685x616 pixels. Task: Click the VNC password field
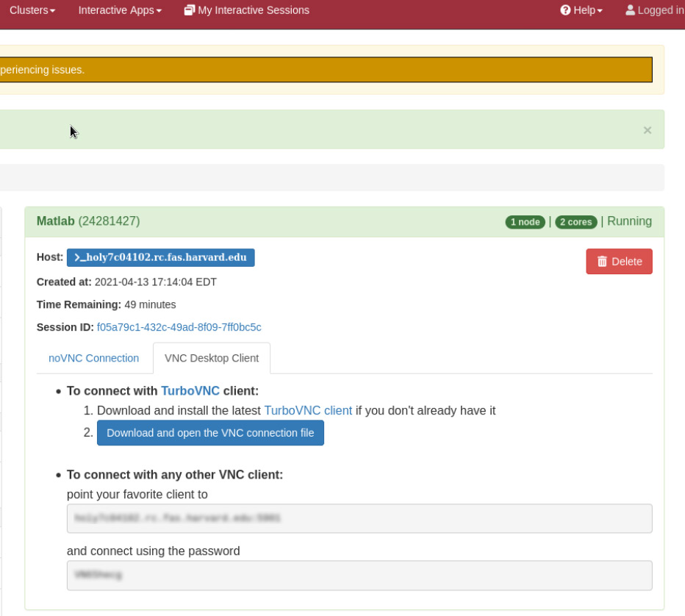pos(359,576)
